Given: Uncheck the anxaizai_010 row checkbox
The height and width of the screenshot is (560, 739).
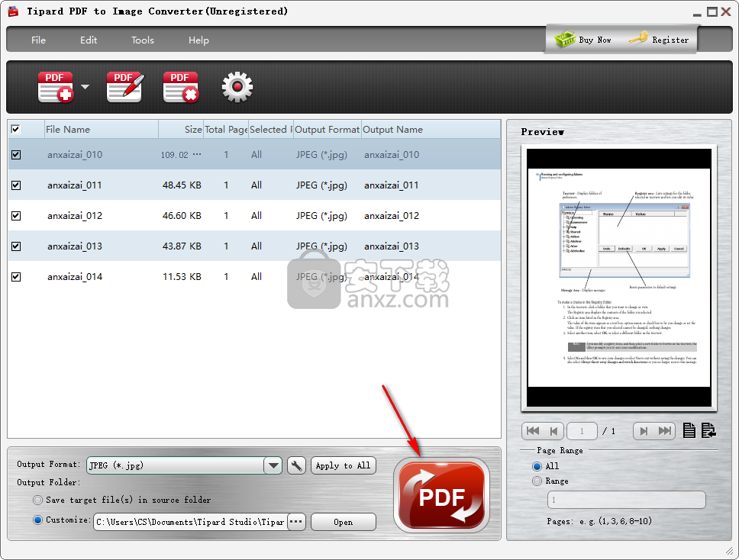Looking at the screenshot, I should click(x=16, y=154).
